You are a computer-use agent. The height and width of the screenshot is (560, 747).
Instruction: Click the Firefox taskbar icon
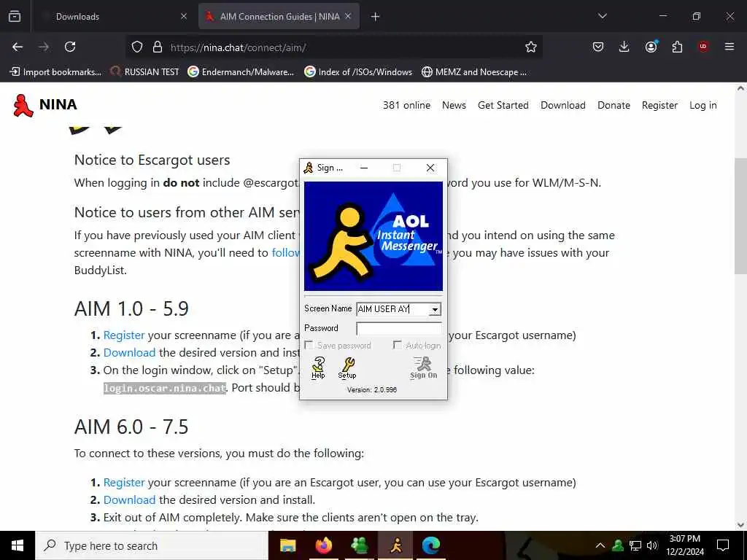click(x=323, y=545)
